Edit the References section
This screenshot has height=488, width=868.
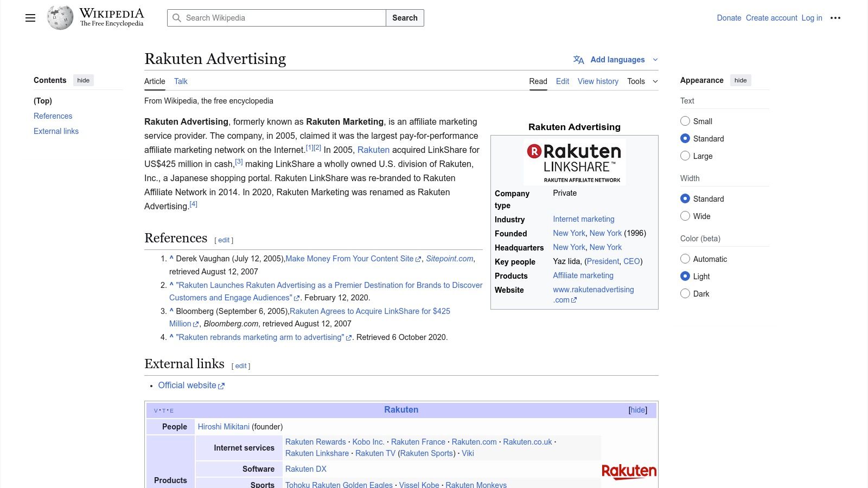224,240
